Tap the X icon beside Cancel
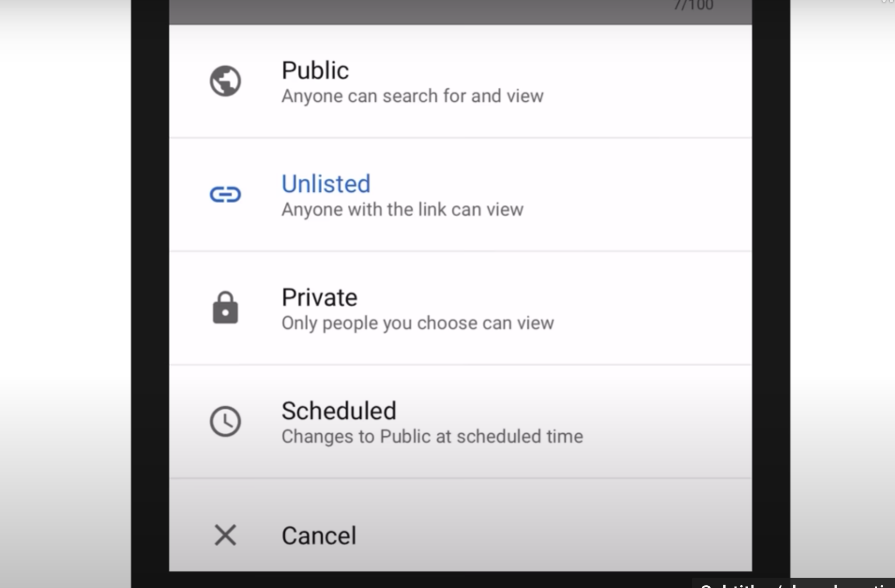This screenshot has width=895, height=588. 225,535
